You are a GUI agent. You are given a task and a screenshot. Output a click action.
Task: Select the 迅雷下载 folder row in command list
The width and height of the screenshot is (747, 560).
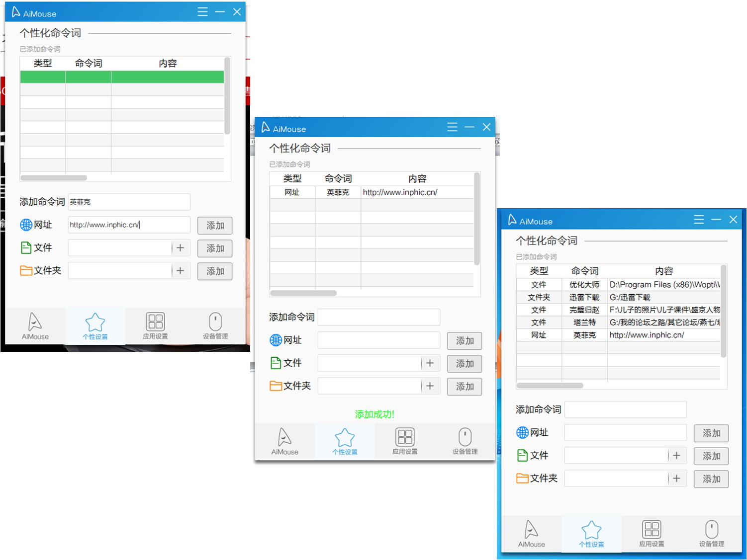click(618, 297)
